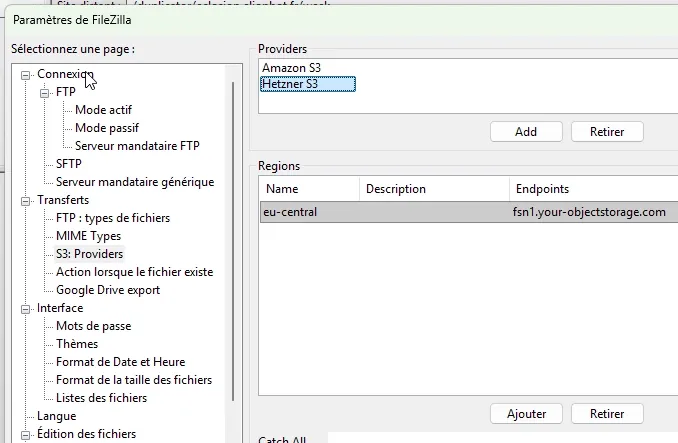The height and width of the screenshot is (443, 678).
Task: Select Hetzner S3 provider entry
Action: pos(308,84)
